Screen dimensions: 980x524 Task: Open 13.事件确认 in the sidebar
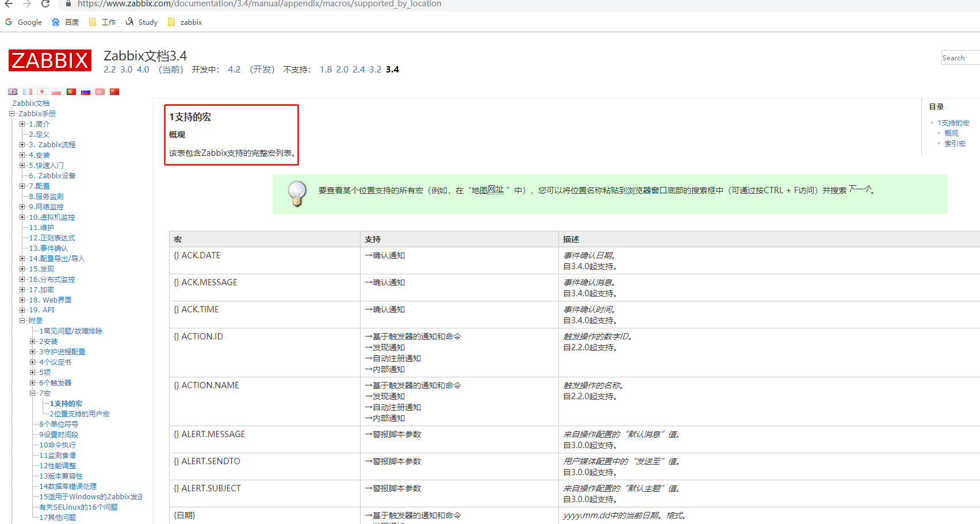pos(48,248)
